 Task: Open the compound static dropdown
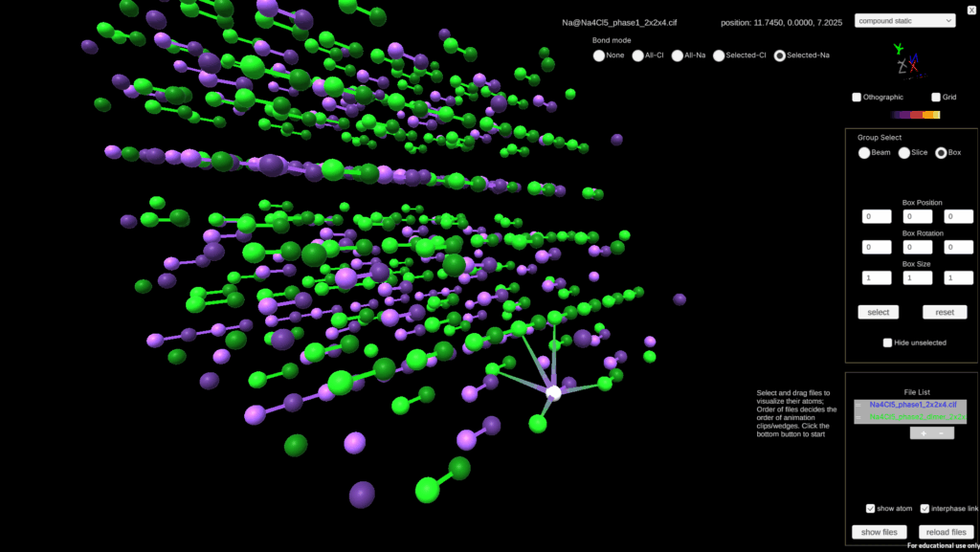coord(904,20)
